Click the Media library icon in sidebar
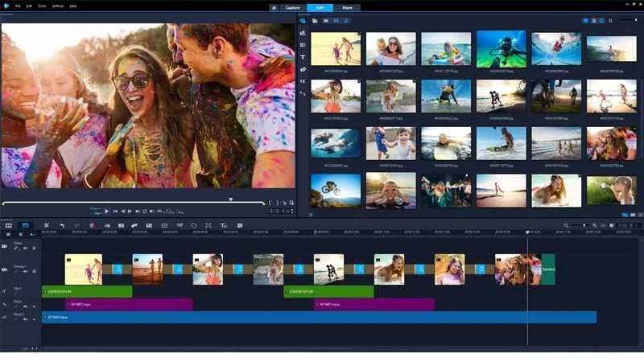 (303, 21)
